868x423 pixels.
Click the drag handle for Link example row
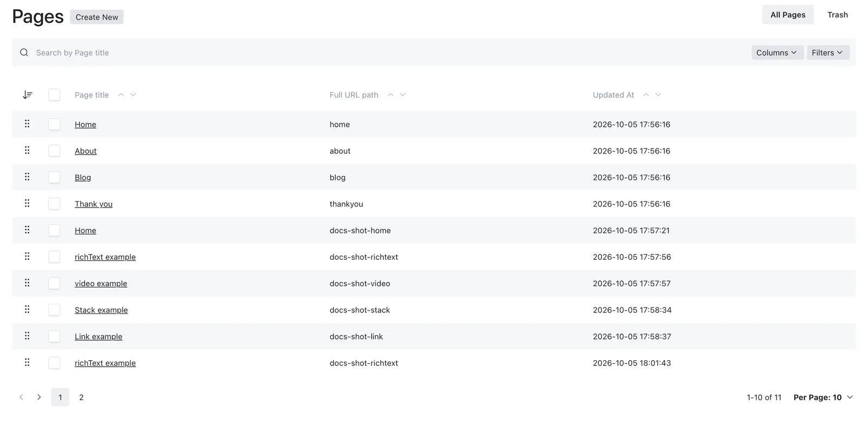pos(27,336)
